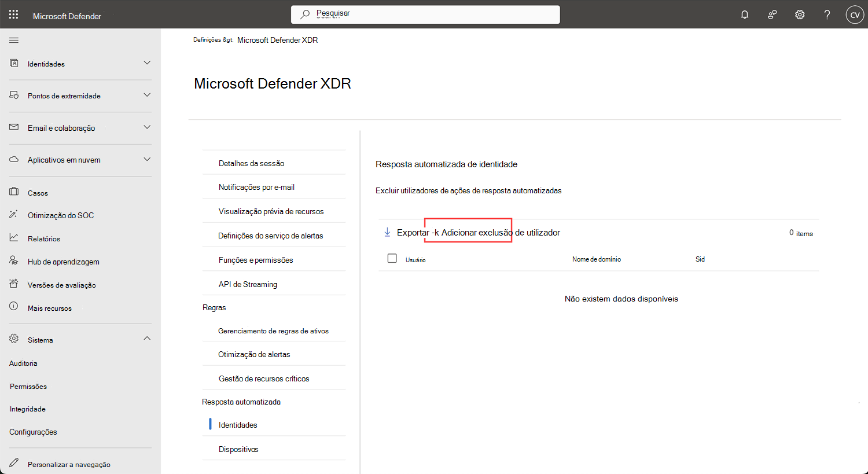
Task: Open Versões de avaliação in sidebar
Action: (62, 285)
